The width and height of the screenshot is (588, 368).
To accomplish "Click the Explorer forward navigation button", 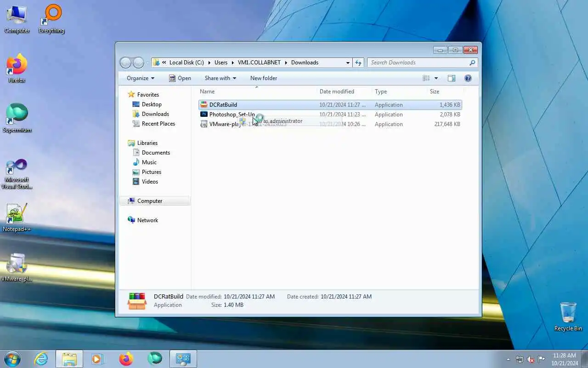I will [x=138, y=63].
